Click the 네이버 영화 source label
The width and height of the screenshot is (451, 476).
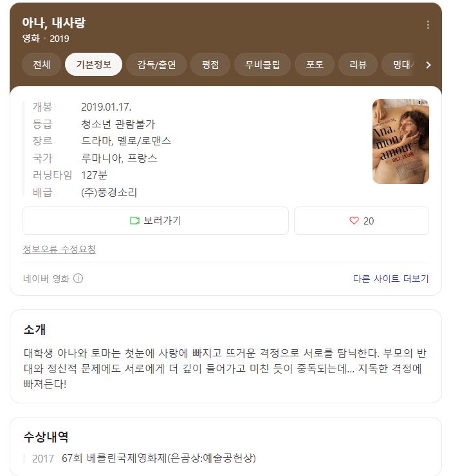tap(46, 279)
